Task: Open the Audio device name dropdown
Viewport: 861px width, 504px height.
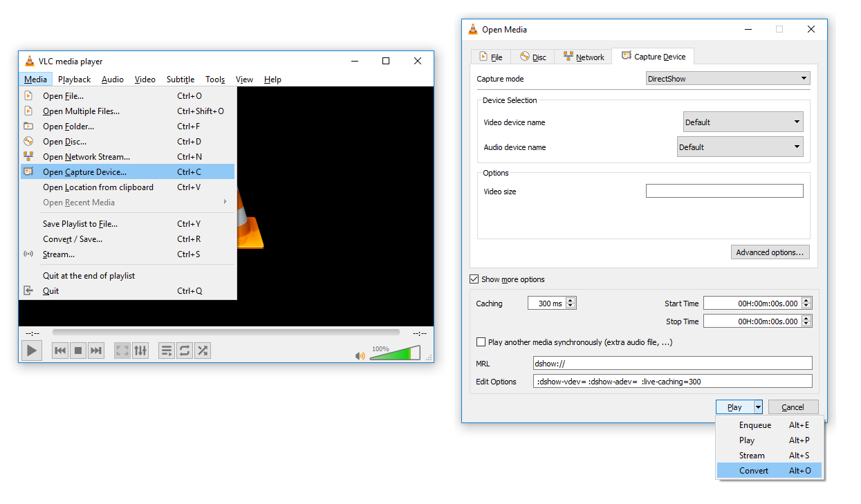Action: 740,147
